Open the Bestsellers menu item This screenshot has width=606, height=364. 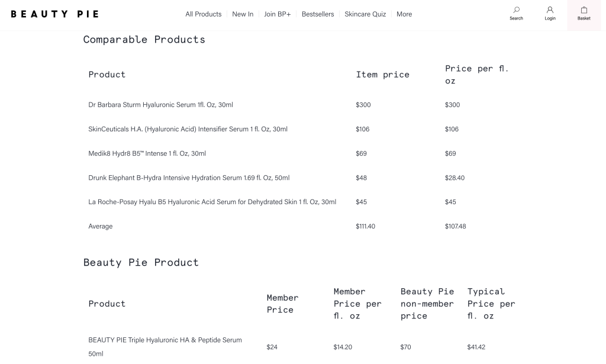pos(318,14)
